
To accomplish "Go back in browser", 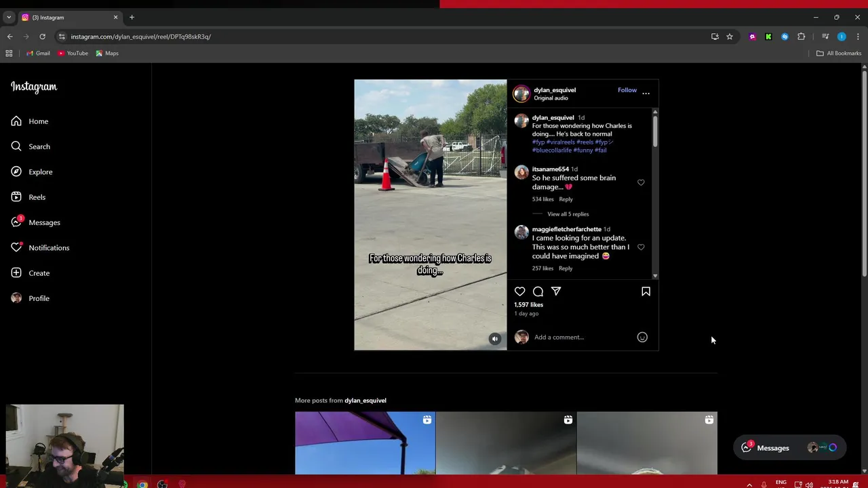I will (9, 37).
